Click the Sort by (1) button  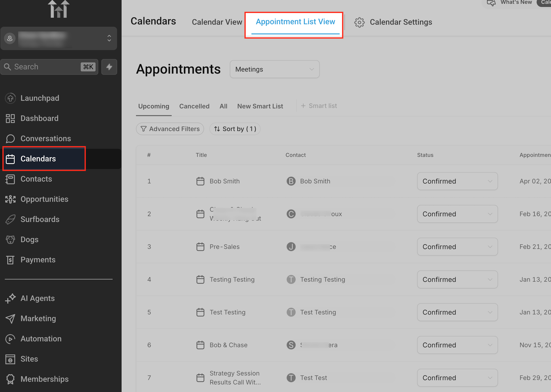(x=235, y=129)
